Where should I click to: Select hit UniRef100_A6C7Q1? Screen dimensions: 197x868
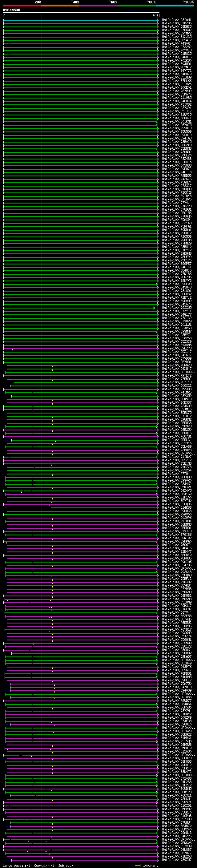177,436
